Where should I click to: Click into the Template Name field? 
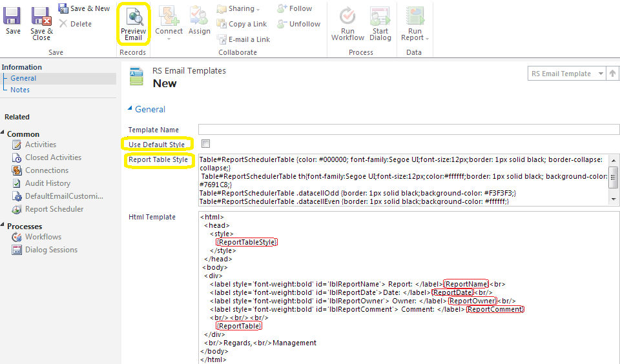(x=408, y=130)
